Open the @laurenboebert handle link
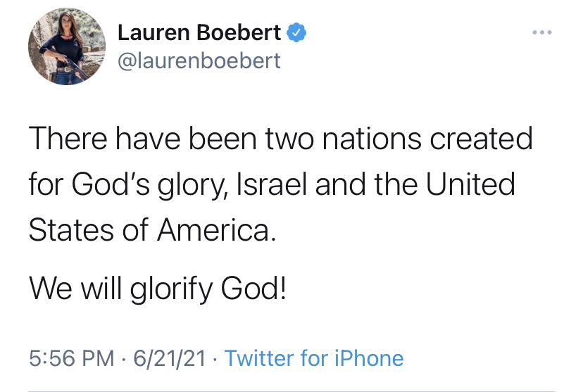The height and width of the screenshot is (392, 583). point(199,61)
